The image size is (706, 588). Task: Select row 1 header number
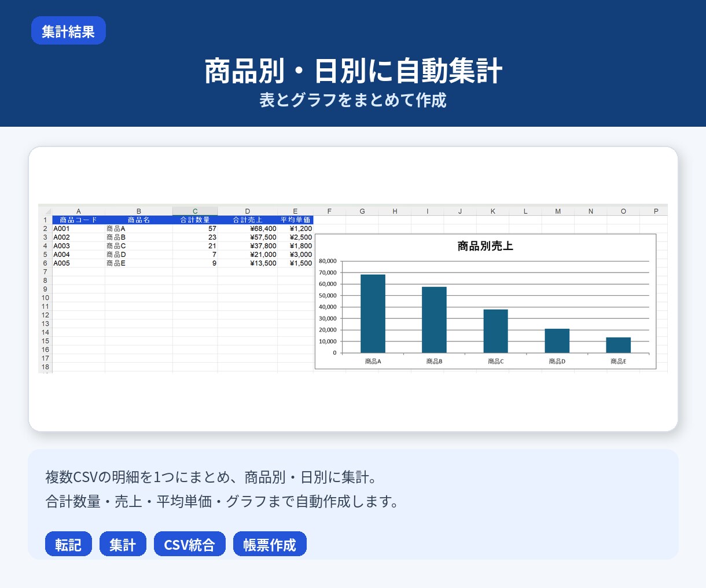pyautogui.click(x=45, y=220)
